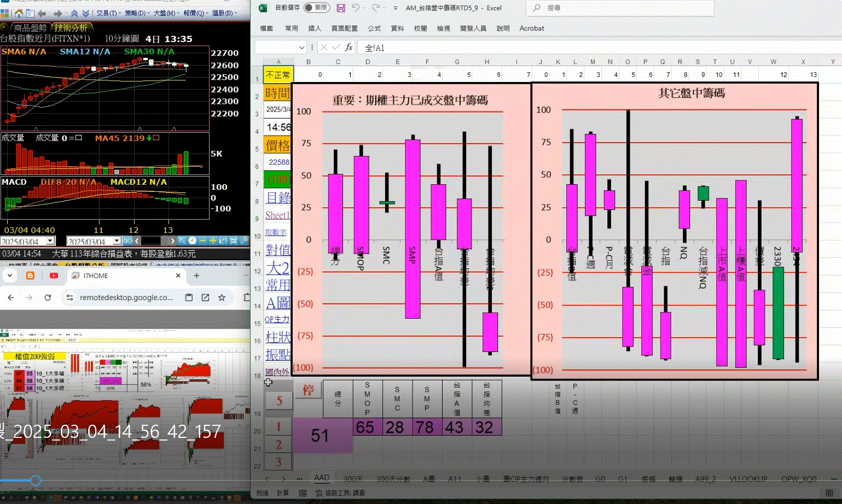The height and width of the screenshot is (504, 842).
Task: Expand the Excel Name Box dropdown
Action: click(x=301, y=48)
